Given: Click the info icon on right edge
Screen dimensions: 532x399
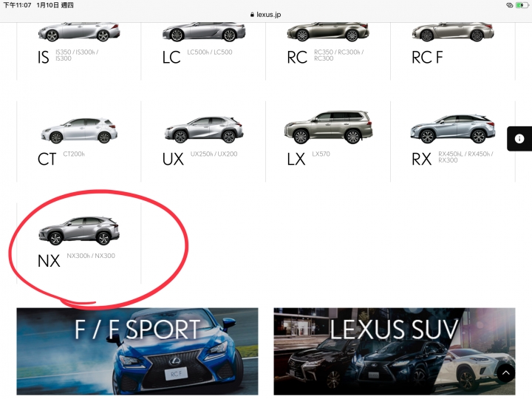Looking at the screenshot, I should tap(519, 139).
